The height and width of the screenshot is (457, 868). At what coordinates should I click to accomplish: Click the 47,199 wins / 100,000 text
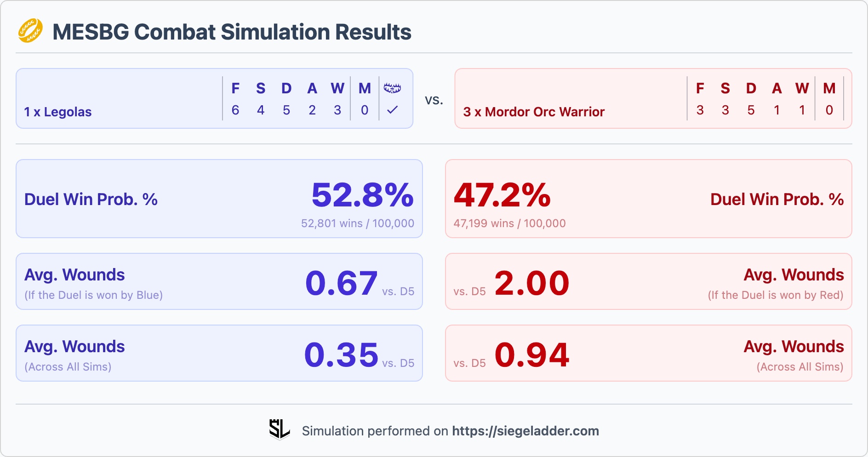pos(510,223)
